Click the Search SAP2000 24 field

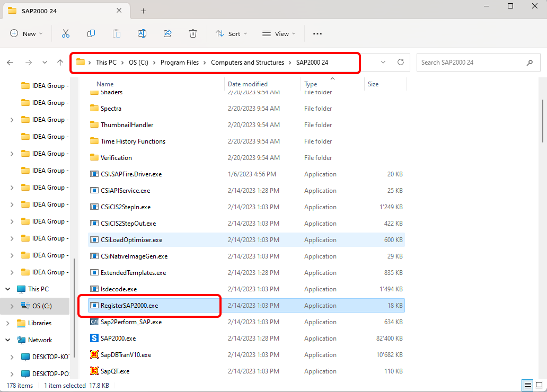click(x=469, y=63)
